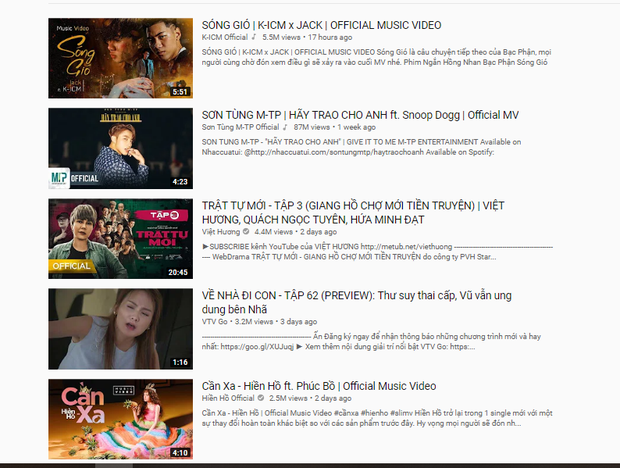Open the Cần Xa video thumbnail
620x468 pixels.
coord(121,419)
